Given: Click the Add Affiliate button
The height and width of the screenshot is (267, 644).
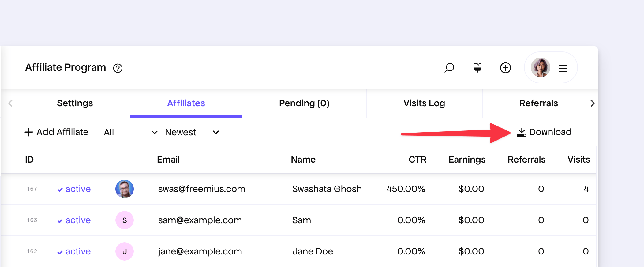Looking at the screenshot, I should point(56,132).
